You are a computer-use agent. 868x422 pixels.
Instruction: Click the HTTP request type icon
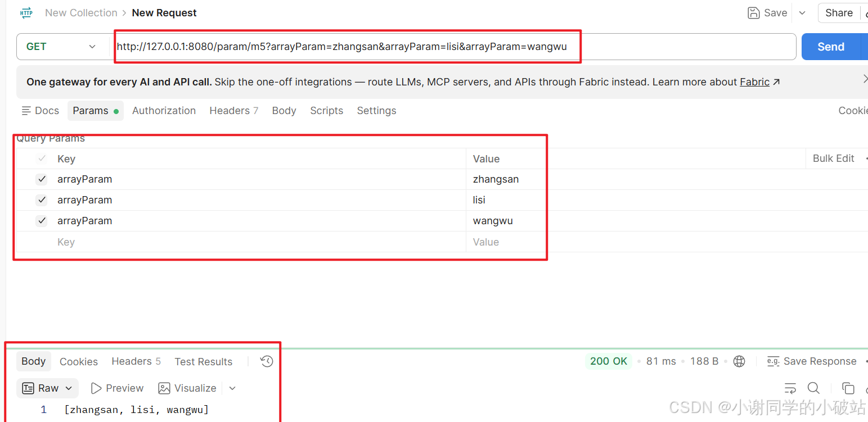pos(26,12)
